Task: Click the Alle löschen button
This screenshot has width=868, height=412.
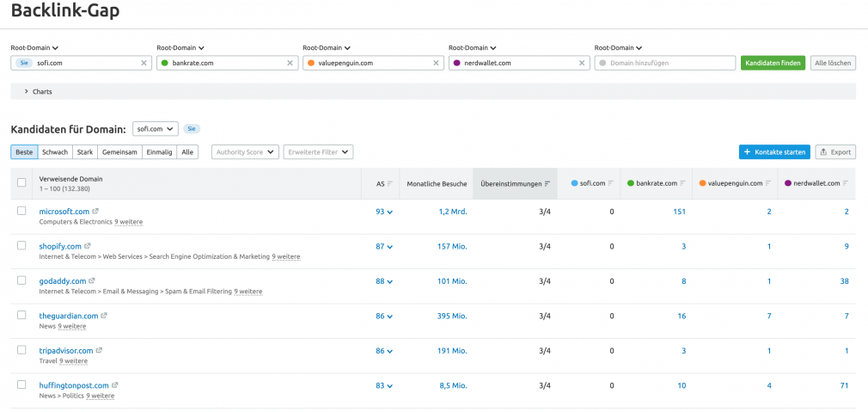Action: [x=833, y=63]
